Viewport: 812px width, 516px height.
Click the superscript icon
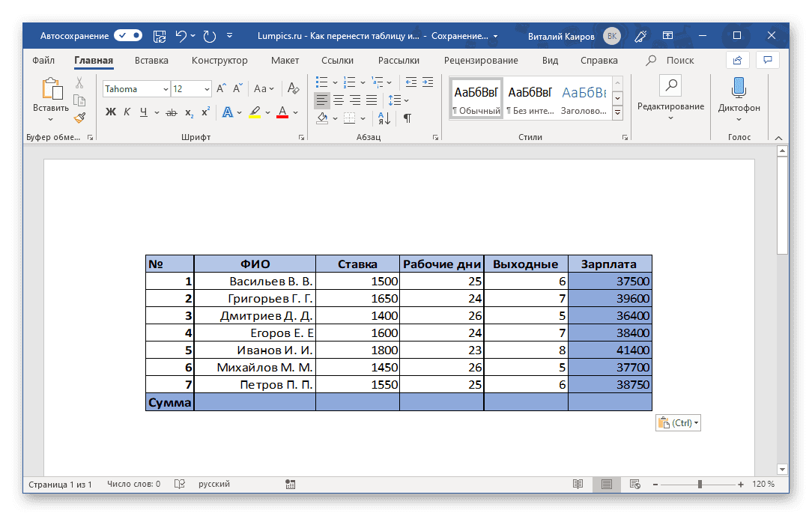click(x=206, y=112)
